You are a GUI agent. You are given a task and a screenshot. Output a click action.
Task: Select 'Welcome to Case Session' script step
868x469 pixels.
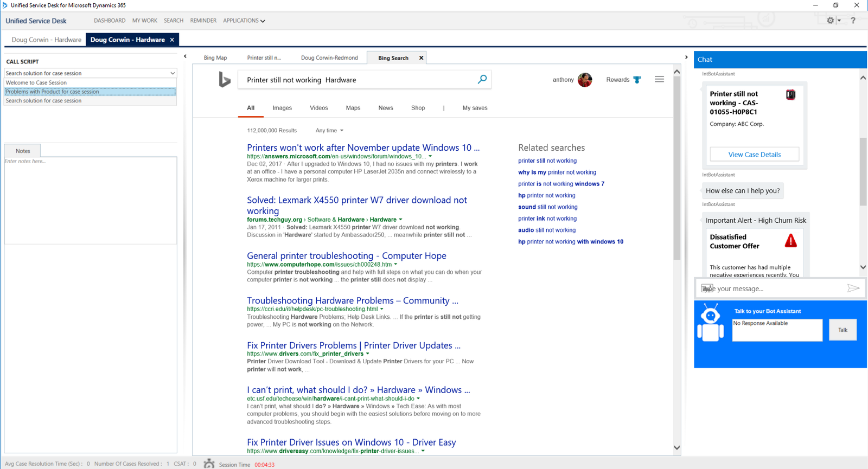90,82
